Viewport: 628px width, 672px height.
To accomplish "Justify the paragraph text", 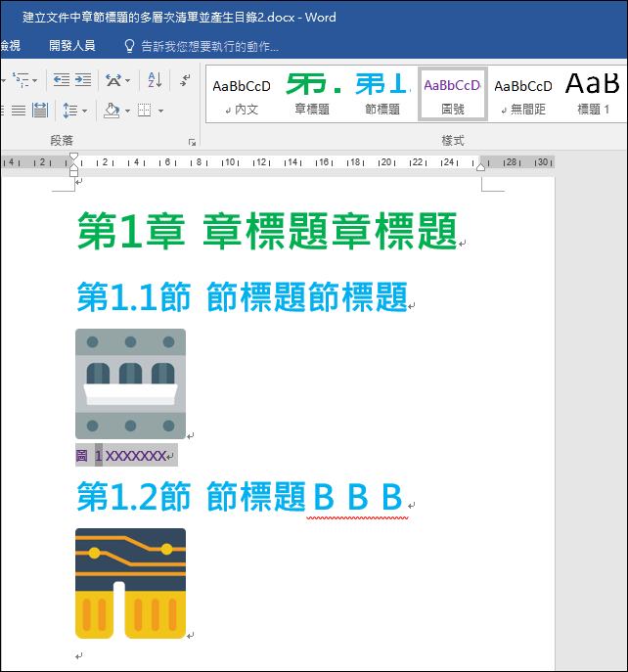I will 19,111.
